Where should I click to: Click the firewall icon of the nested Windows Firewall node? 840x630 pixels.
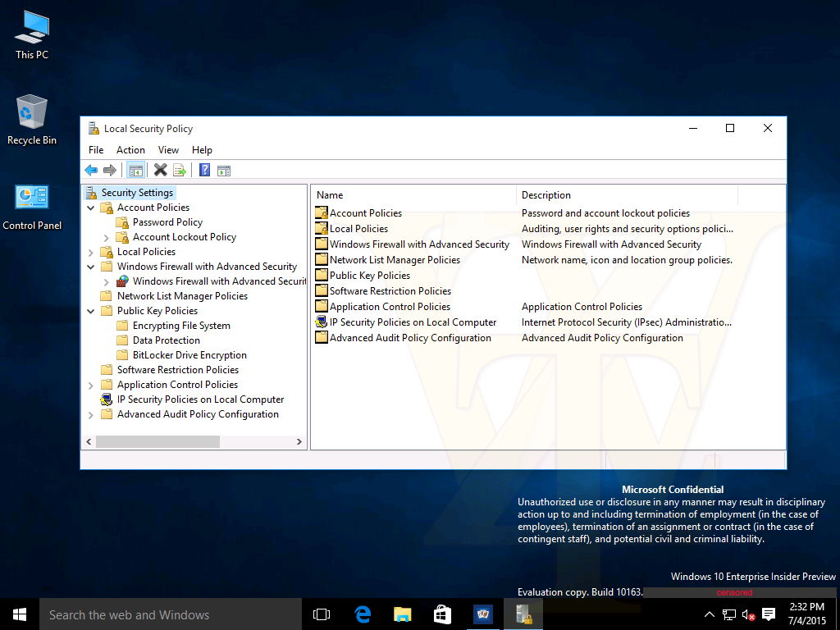coord(123,281)
